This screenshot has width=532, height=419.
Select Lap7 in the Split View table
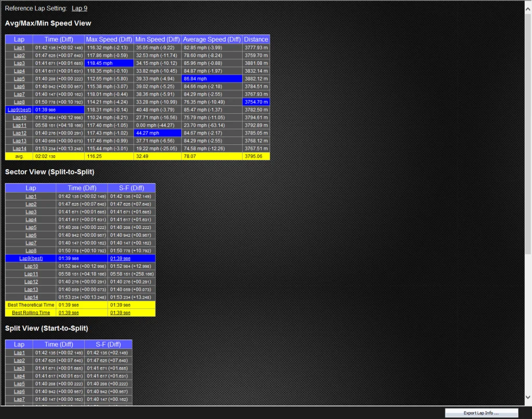point(19,399)
